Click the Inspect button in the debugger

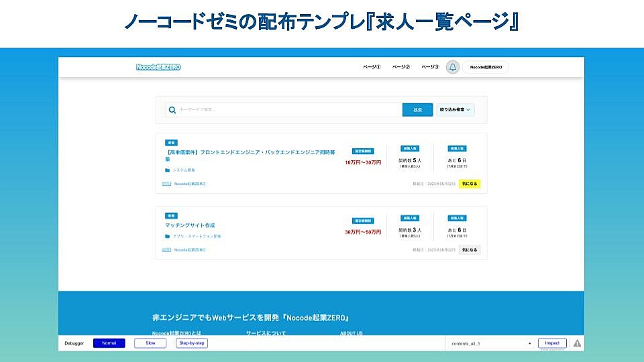coord(552,343)
